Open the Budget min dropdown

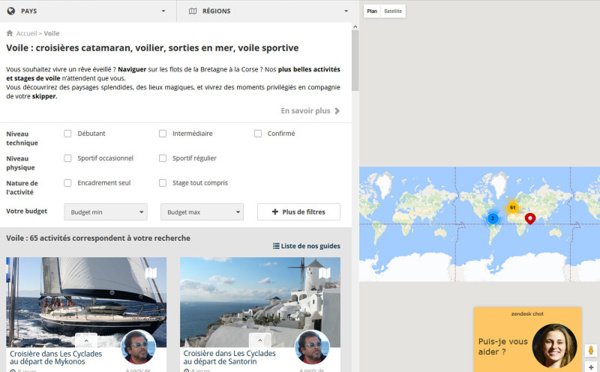[106, 212]
